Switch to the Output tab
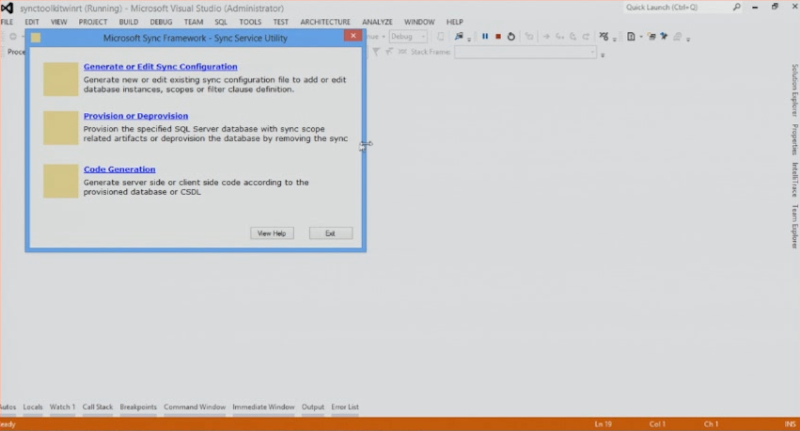 313,407
